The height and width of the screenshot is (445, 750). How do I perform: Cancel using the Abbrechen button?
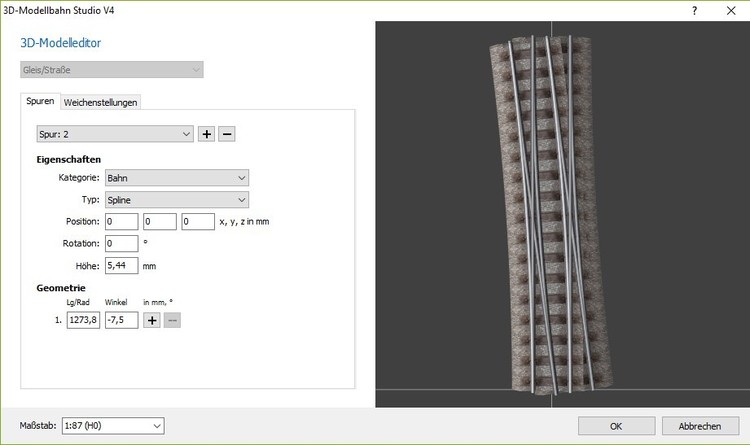click(700, 426)
